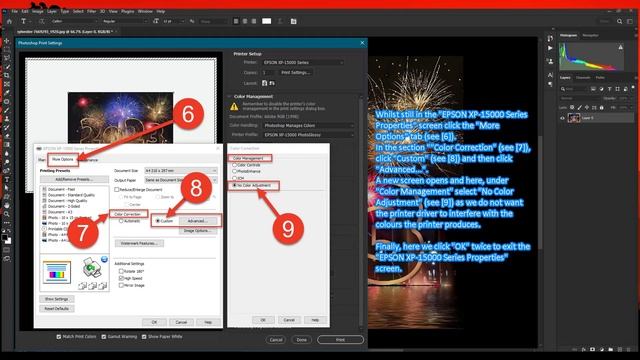Select the Color Controls radio button

pos(235,165)
